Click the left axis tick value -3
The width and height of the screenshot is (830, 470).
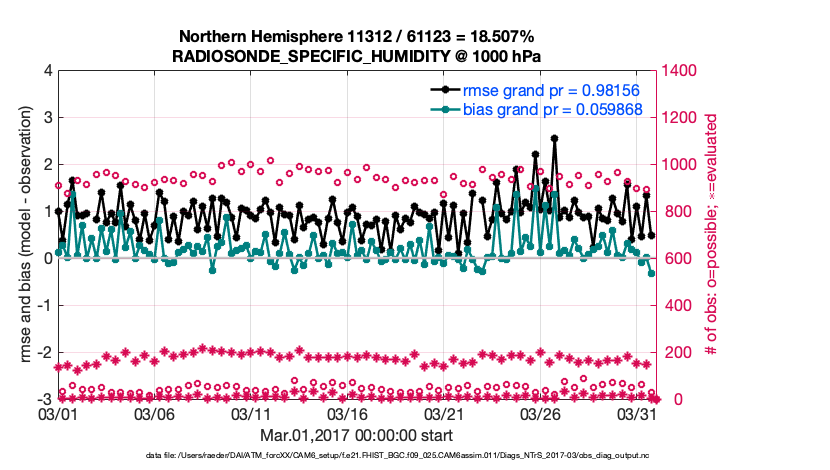(44, 399)
